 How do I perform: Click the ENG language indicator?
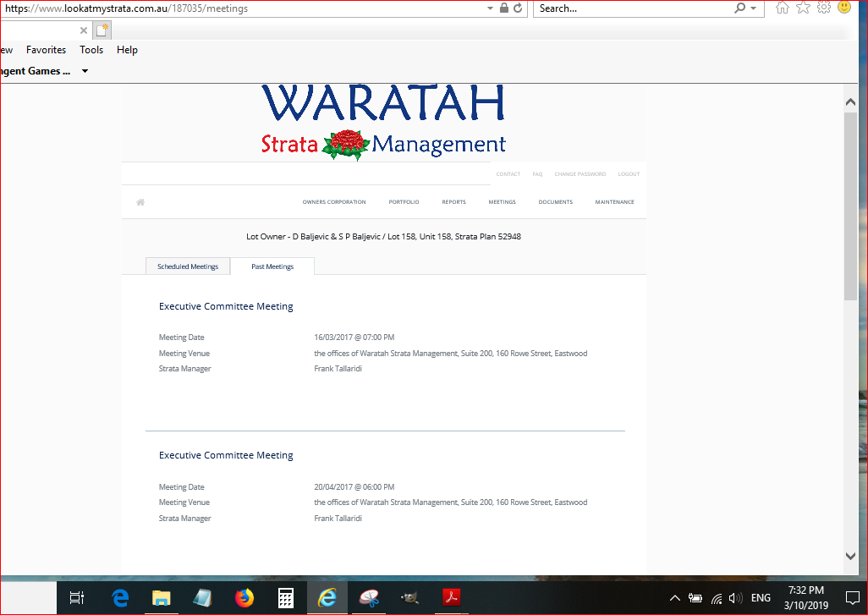point(761,598)
